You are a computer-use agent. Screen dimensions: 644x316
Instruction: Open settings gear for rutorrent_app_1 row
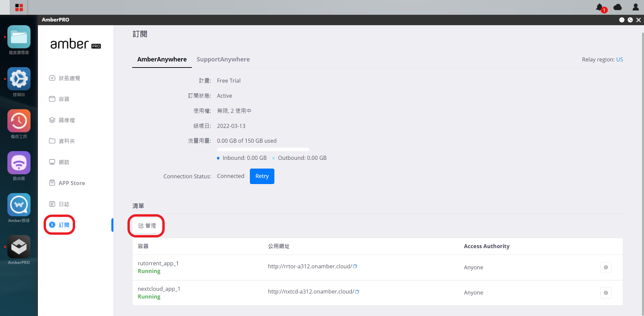click(606, 267)
